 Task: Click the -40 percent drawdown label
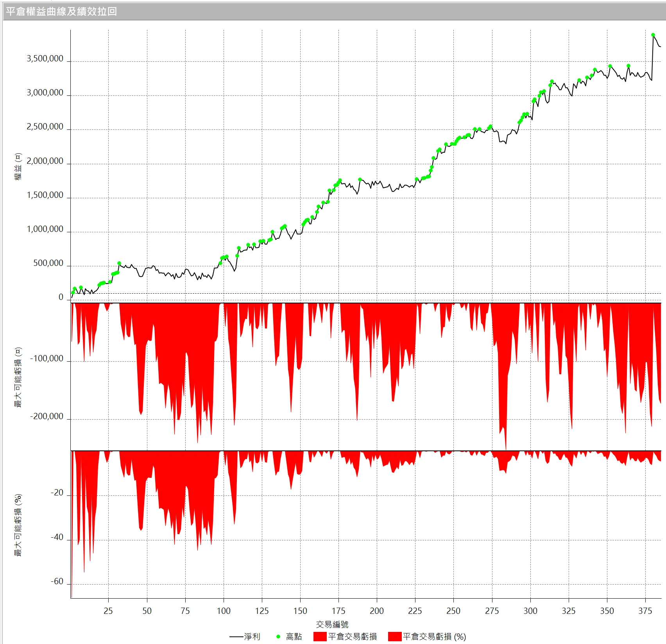coord(57,537)
